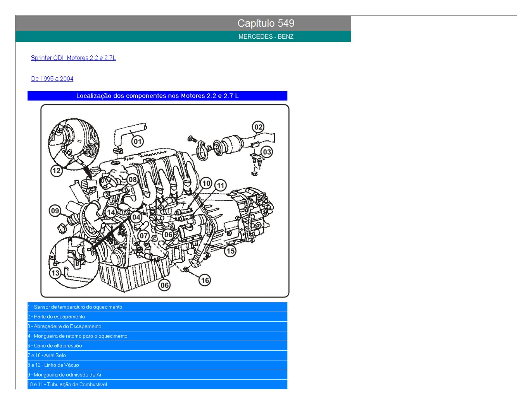Screen dimensions: 532x411
Task: Click callout number 04 in the diagram
Action: point(136,217)
